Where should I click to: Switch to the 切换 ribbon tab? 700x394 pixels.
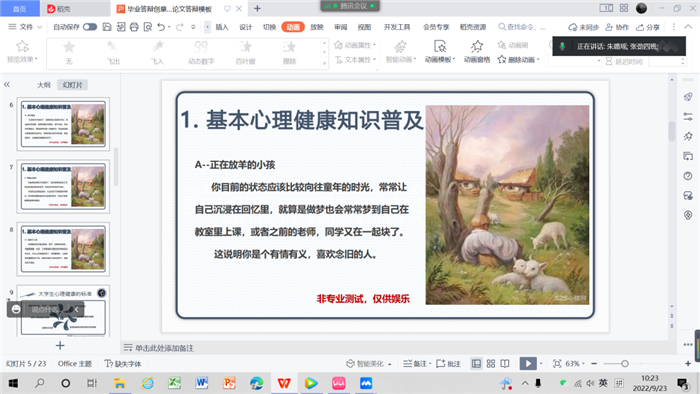269,27
